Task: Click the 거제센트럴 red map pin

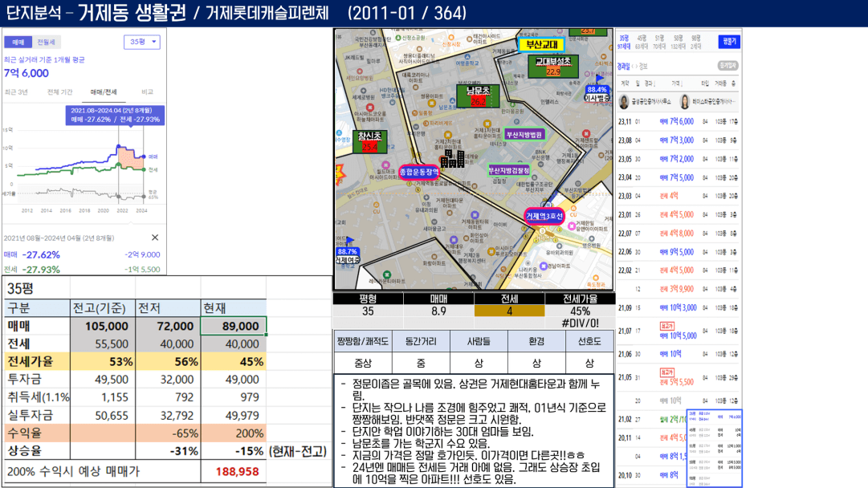Action: (x=586, y=133)
